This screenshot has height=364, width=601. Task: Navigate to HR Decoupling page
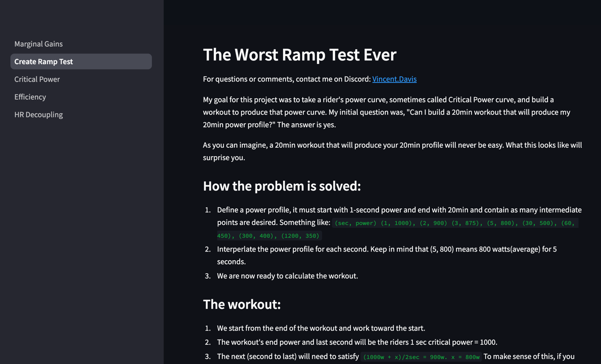(38, 114)
